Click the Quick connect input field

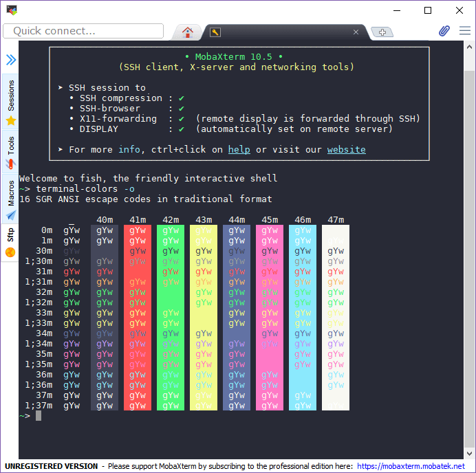click(83, 31)
